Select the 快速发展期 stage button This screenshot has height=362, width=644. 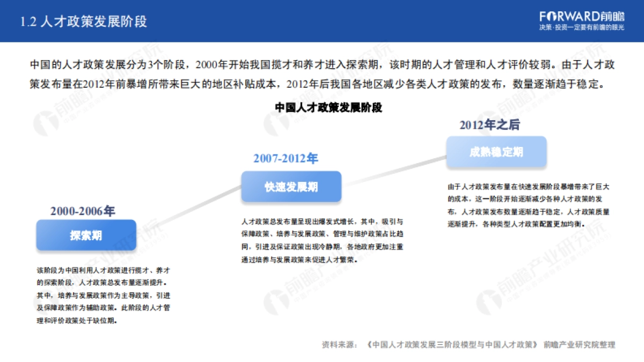click(291, 186)
